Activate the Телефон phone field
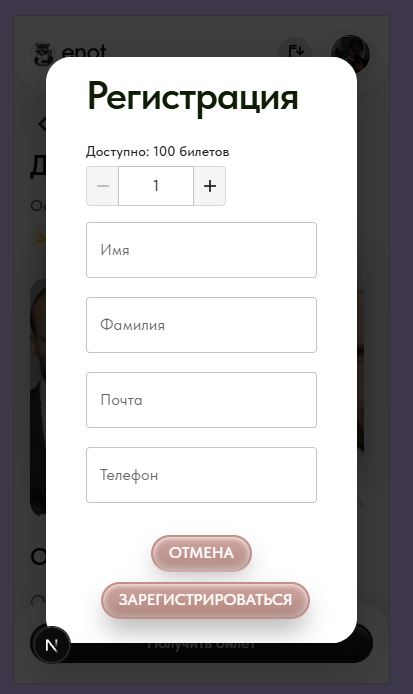Image resolution: width=413 pixels, height=694 pixels. click(201, 475)
